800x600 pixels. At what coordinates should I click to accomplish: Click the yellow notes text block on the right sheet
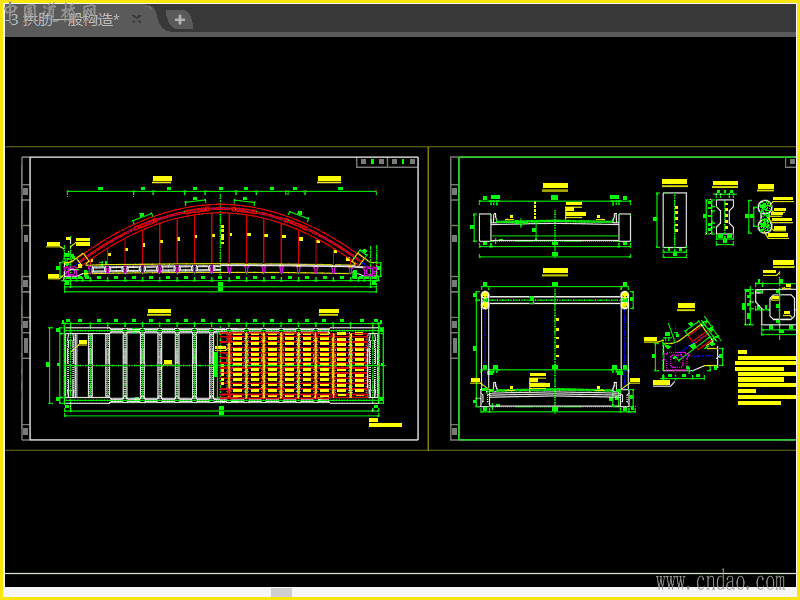(765, 378)
